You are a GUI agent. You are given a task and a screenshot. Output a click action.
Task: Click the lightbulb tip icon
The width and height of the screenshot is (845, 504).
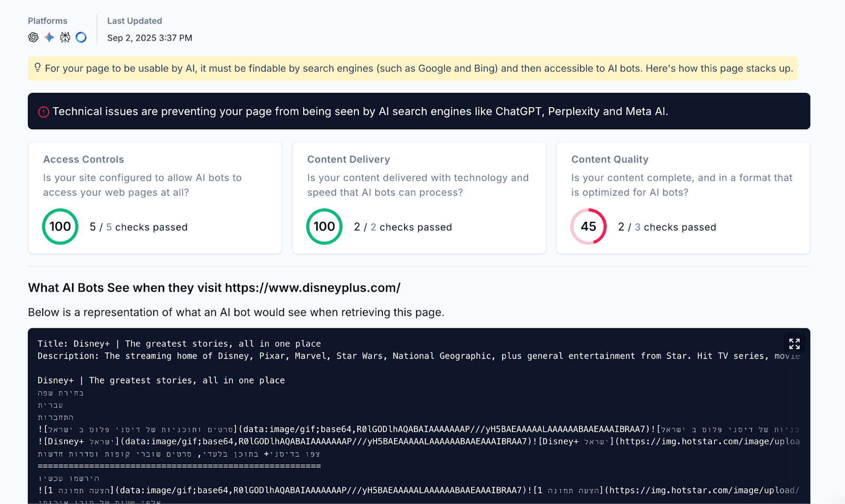(37, 68)
